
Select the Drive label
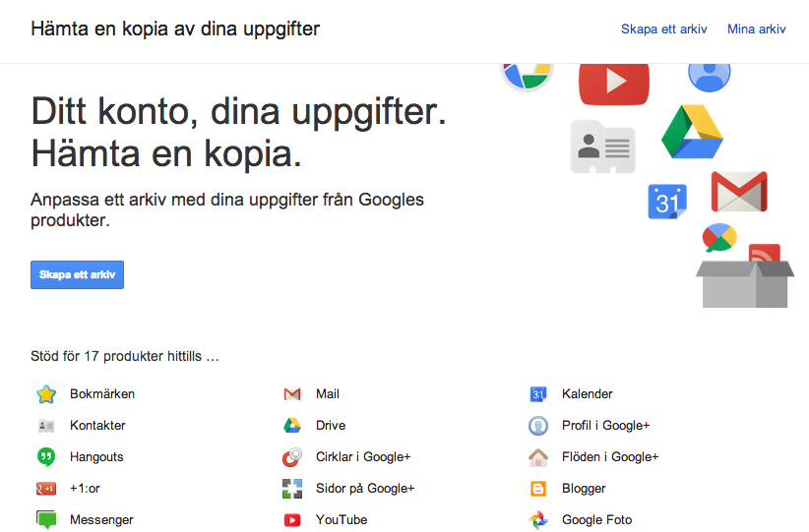tap(331, 426)
